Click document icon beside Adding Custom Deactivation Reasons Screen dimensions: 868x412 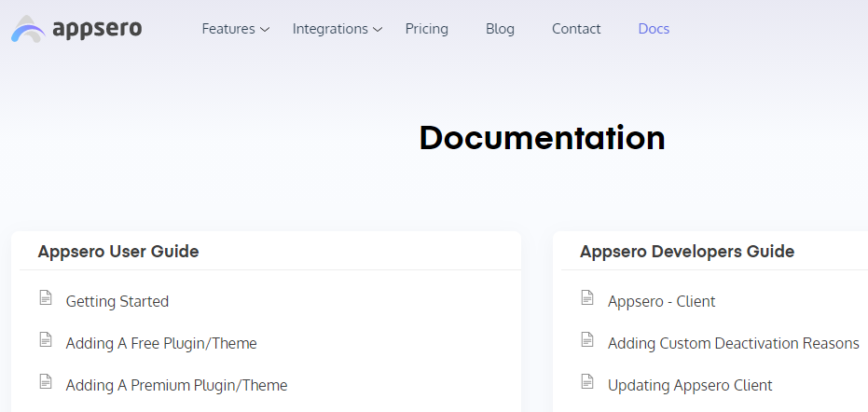[587, 339]
